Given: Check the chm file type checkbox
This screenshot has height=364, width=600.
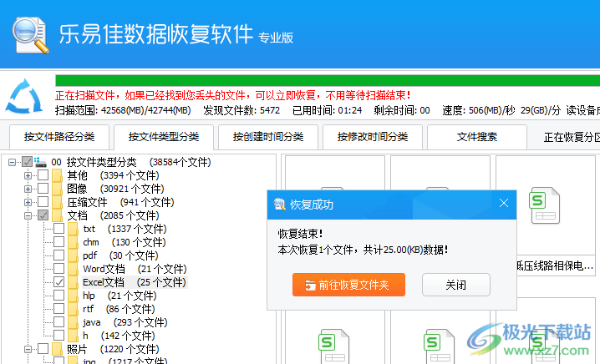Looking at the screenshot, I should click(x=59, y=242).
